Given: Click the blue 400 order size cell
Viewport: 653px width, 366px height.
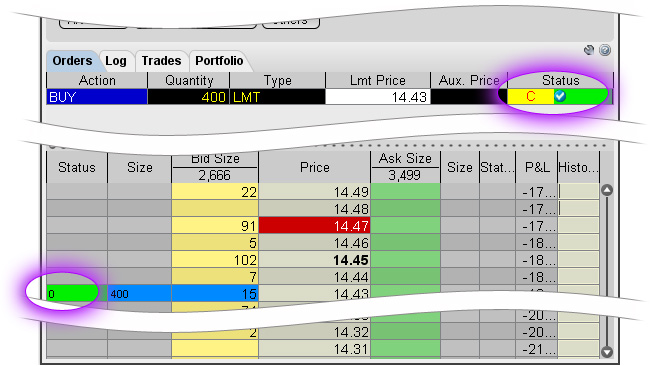Looking at the screenshot, I should pos(140,294).
